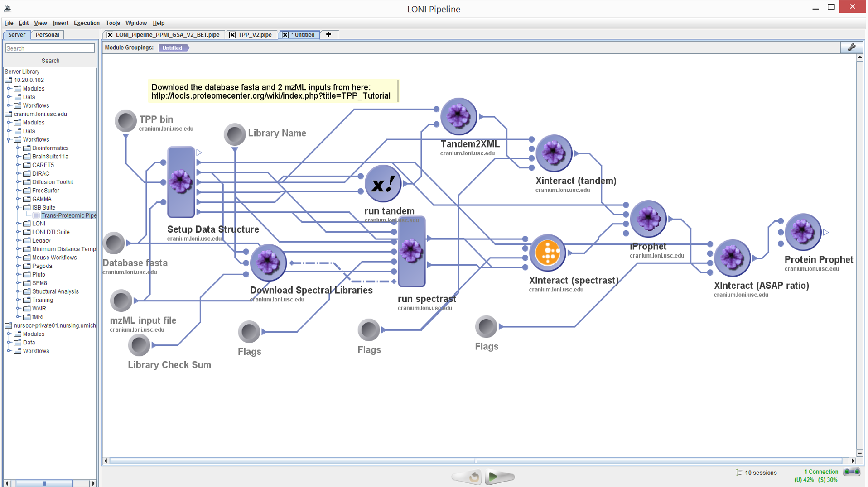Close the Untitled workflow tab
868x487 pixels.
tap(285, 35)
